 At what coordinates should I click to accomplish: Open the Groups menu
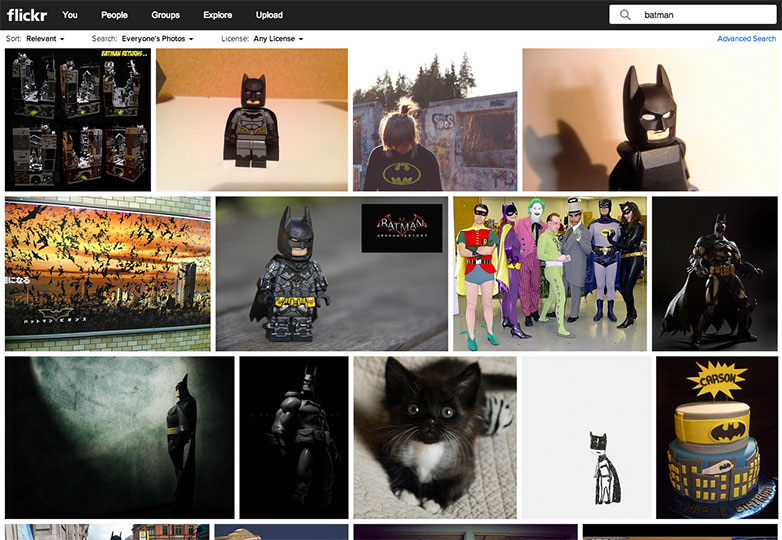pos(166,15)
